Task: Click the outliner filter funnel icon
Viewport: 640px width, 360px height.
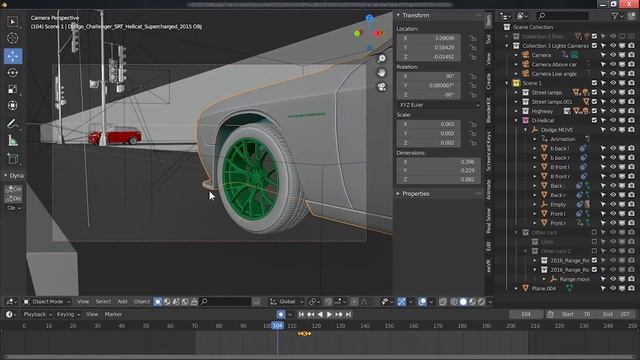Action: point(615,16)
